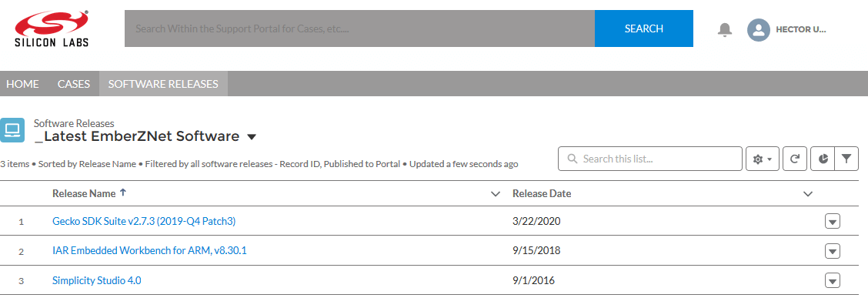
Task: Click the blue SEARCH button
Action: [x=644, y=28]
